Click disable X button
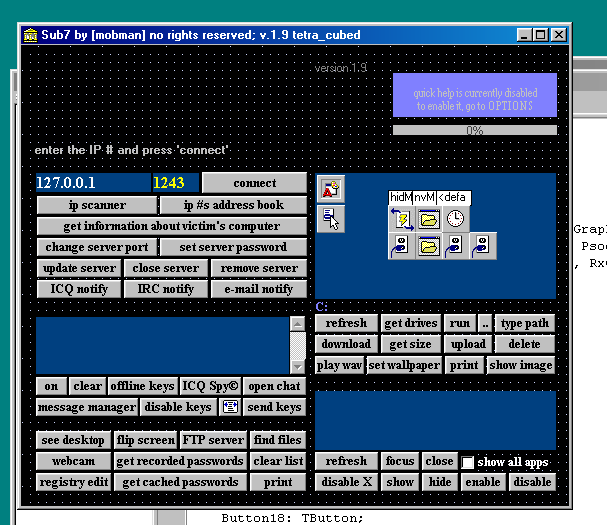This screenshot has height=525, width=607. click(346, 482)
